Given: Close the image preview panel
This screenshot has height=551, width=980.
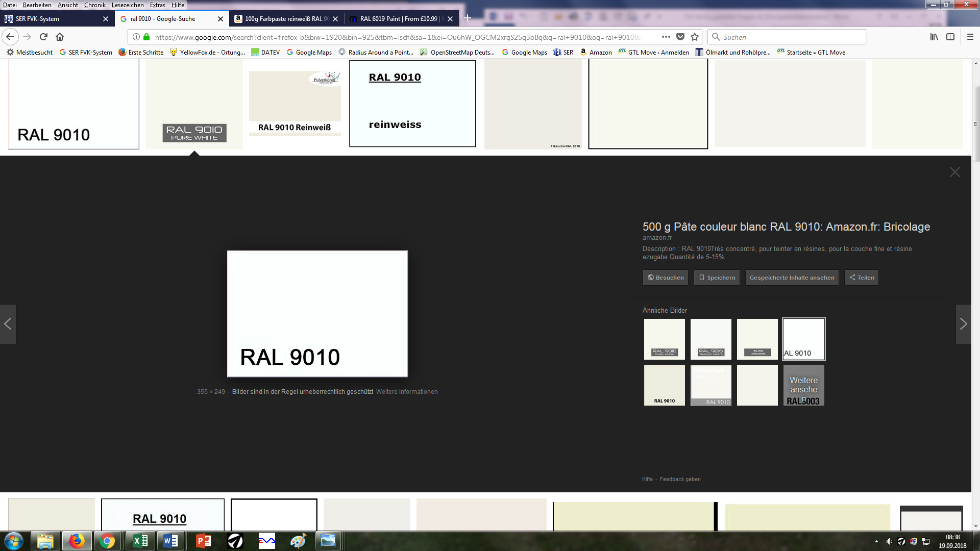Looking at the screenshot, I should coord(954,172).
